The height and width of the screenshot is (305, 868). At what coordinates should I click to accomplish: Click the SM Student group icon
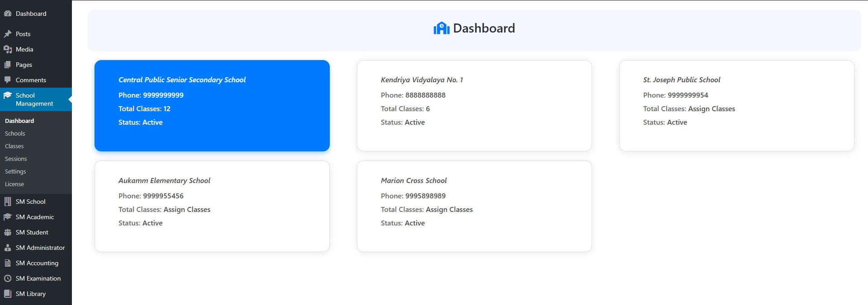(x=8, y=232)
